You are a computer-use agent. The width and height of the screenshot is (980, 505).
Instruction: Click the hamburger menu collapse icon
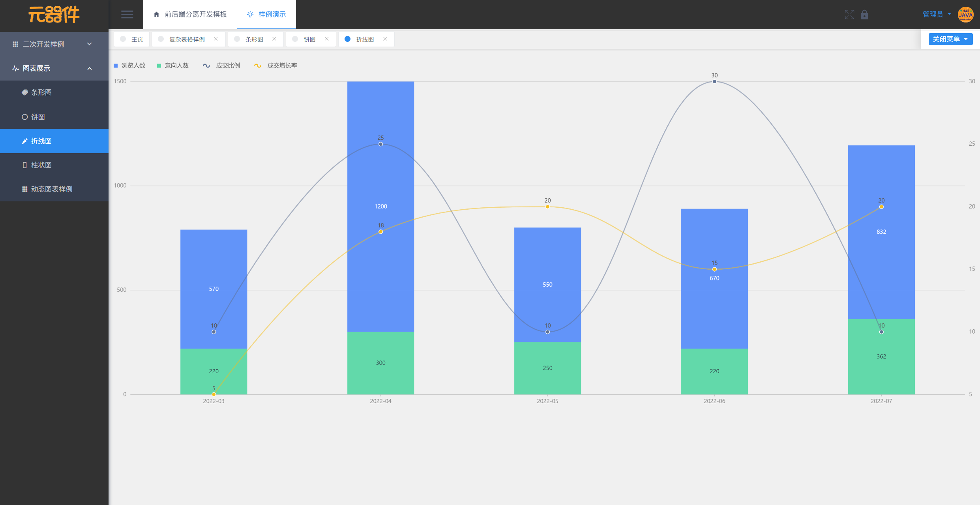pos(127,15)
